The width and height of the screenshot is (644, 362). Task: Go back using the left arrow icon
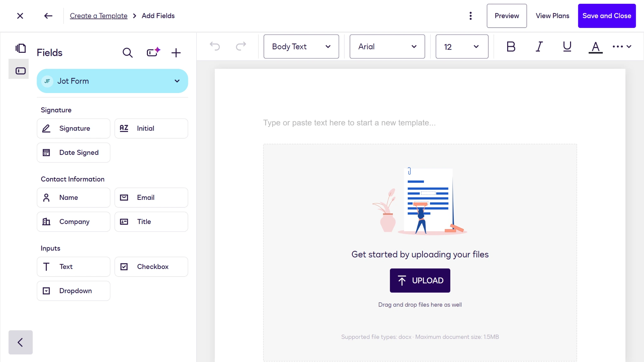point(48,16)
